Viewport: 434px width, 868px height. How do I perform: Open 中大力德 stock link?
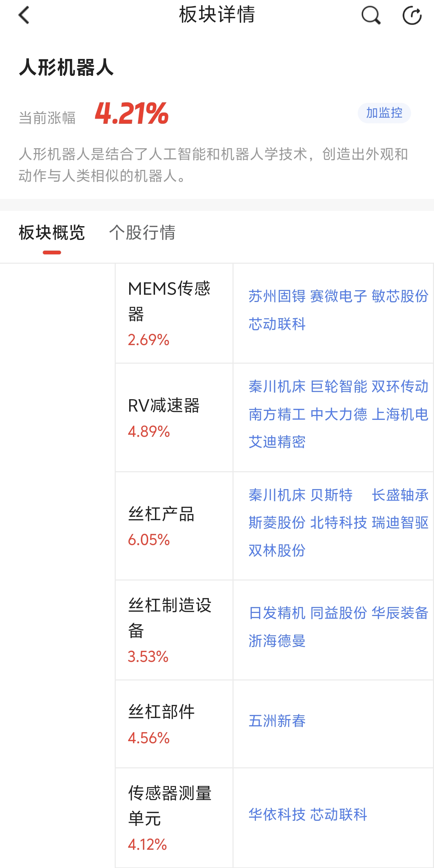click(x=339, y=414)
